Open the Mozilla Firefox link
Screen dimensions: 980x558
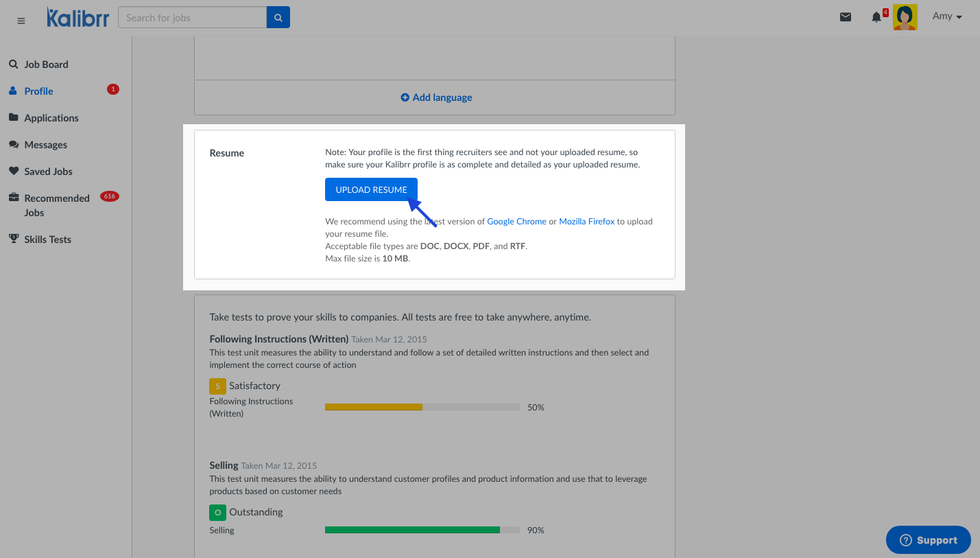[x=586, y=222]
